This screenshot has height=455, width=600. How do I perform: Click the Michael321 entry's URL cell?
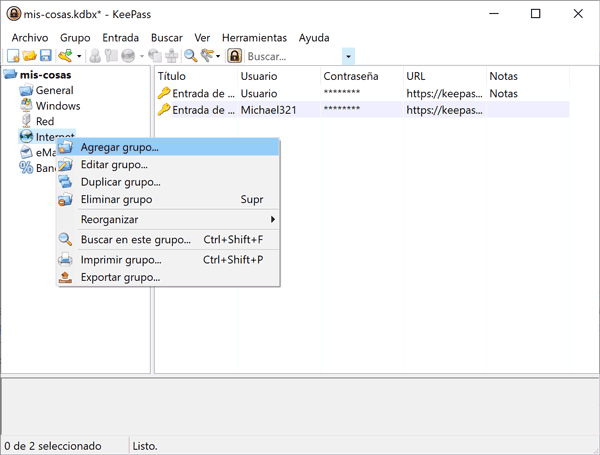coord(444,110)
